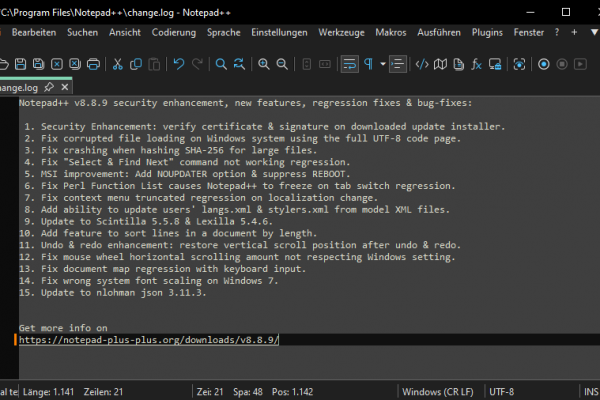Open UTF-8 encoding selector in status bar
The image size is (600, 400).
[501, 392]
